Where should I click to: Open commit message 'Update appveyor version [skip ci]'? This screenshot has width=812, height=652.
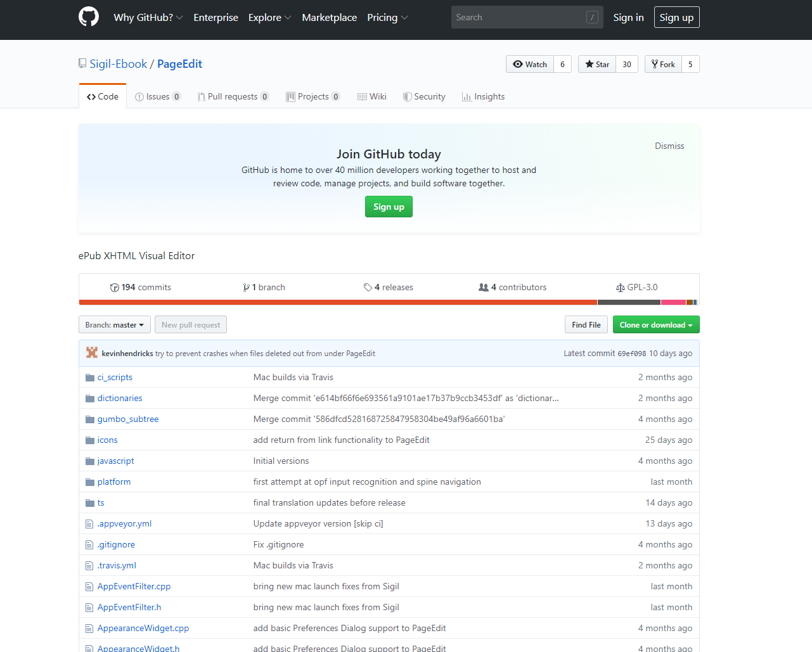(318, 524)
